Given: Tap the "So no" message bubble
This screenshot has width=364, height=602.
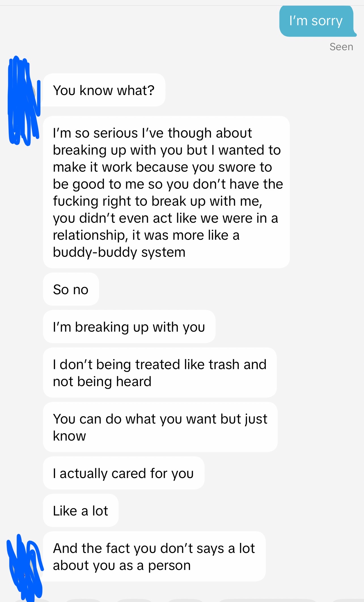Looking at the screenshot, I should [x=71, y=289].
